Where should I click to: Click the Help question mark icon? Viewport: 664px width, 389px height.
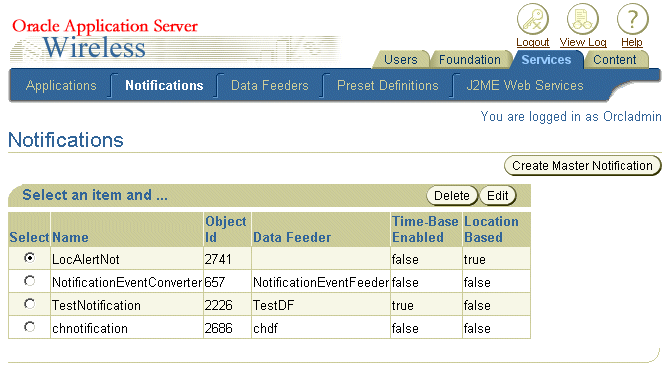632,19
